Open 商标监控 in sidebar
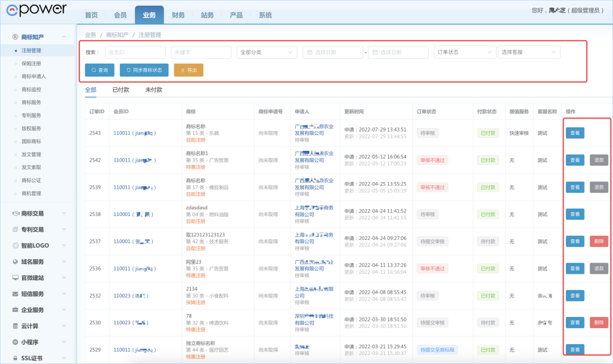Viewport: 613px width, 364px height. click(31, 90)
